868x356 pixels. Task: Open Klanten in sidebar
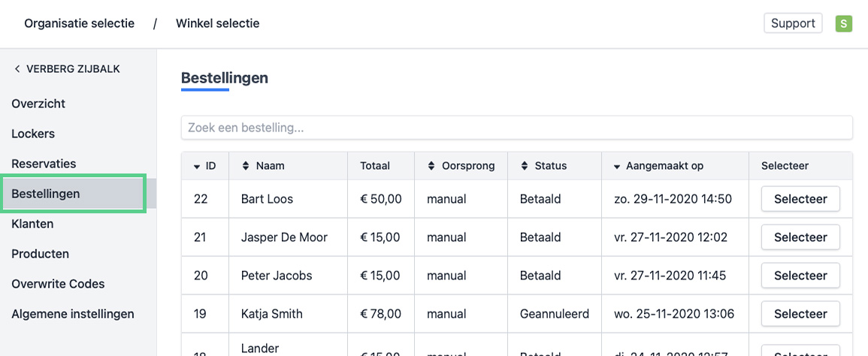(32, 224)
